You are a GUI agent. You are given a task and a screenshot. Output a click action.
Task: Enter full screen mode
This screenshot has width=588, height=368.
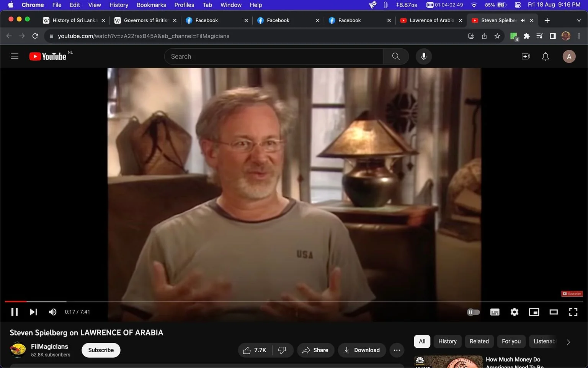point(573,312)
